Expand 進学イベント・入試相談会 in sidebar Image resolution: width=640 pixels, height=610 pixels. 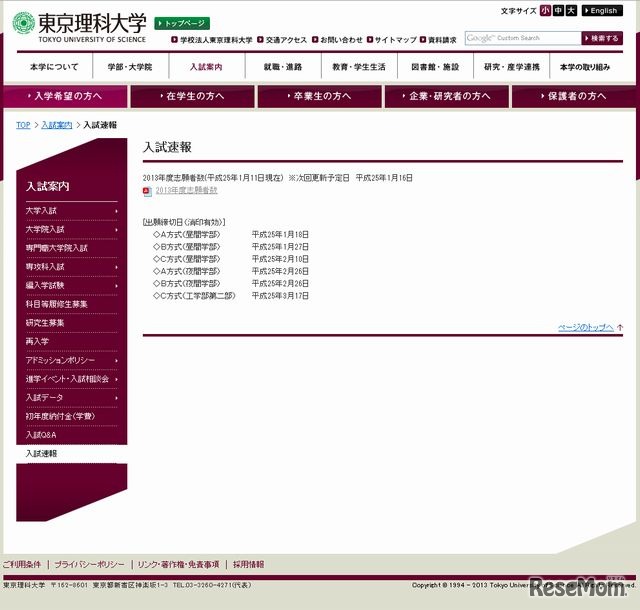tap(72, 379)
